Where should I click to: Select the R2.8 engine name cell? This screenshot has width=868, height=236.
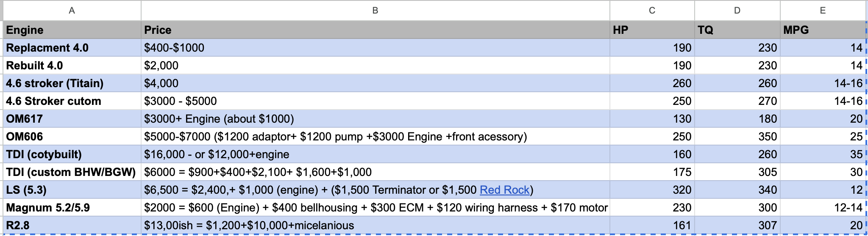72,225
